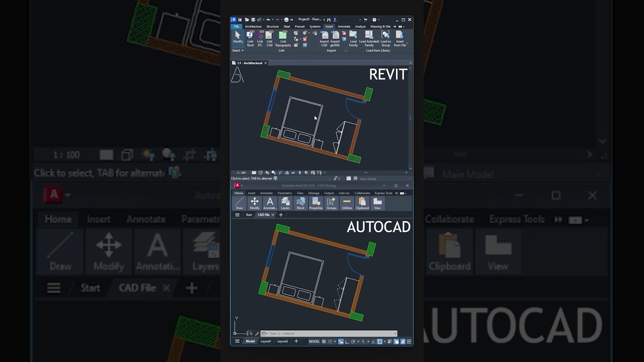Select the Parametric tab in AutoCAD

click(x=285, y=193)
